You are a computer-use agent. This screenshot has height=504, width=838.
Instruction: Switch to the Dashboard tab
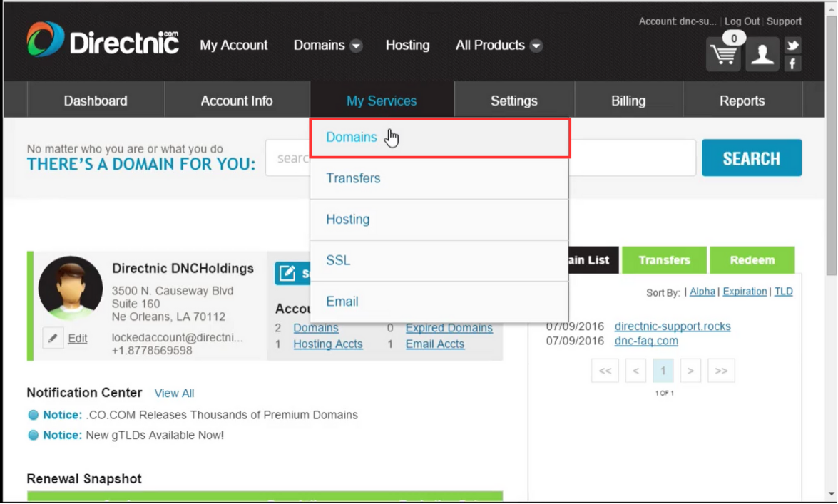(x=96, y=101)
